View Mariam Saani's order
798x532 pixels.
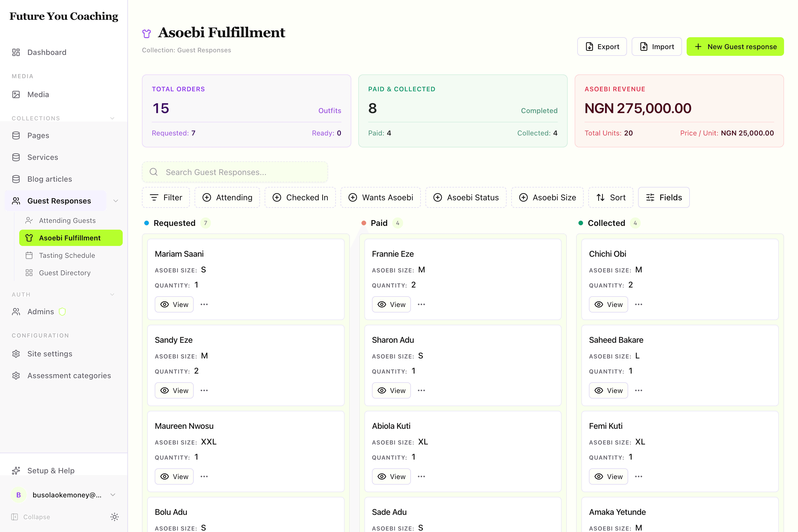(174, 304)
